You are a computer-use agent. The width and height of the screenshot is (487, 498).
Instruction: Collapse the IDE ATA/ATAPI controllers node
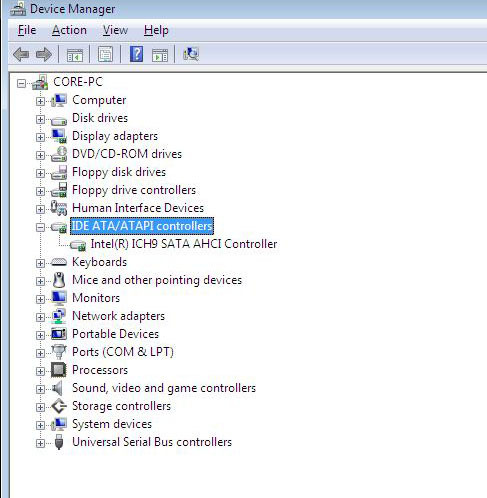click(x=40, y=227)
